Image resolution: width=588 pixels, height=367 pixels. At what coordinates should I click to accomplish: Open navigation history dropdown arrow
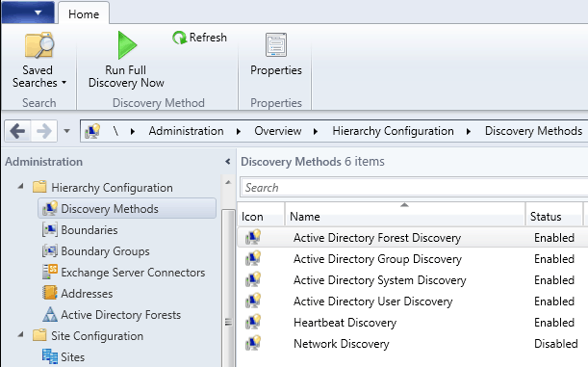[x=66, y=131]
